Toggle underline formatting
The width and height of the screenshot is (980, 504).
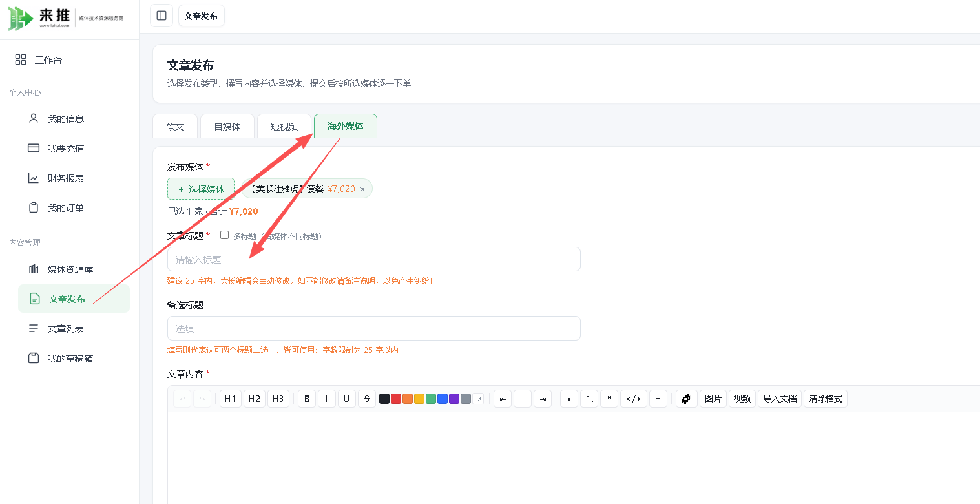[x=347, y=399]
